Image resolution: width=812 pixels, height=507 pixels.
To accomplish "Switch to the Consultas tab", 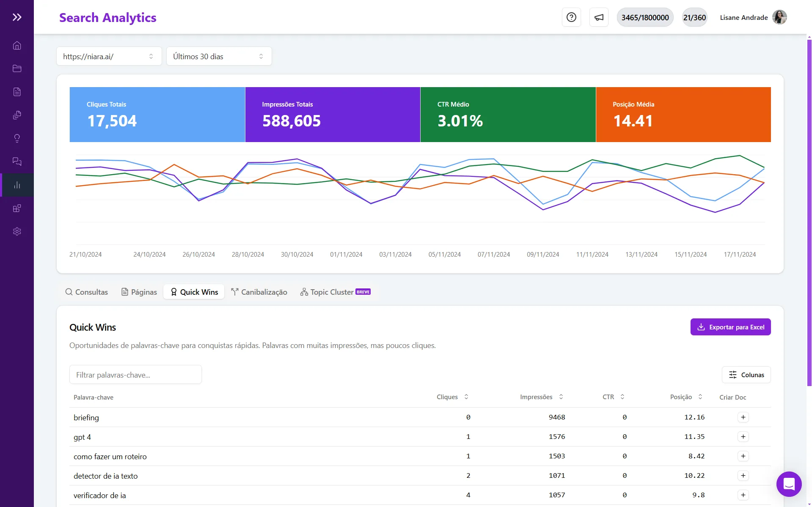I will coord(87,292).
